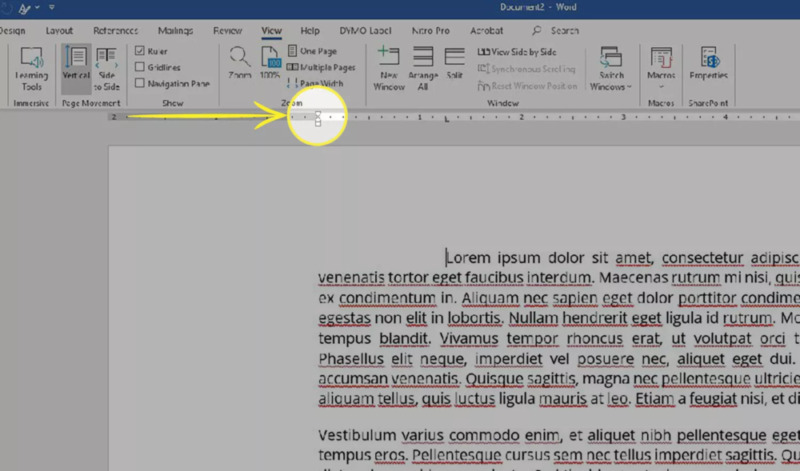The width and height of the screenshot is (800, 471).
Task: Open the Design tab
Action: [12, 31]
